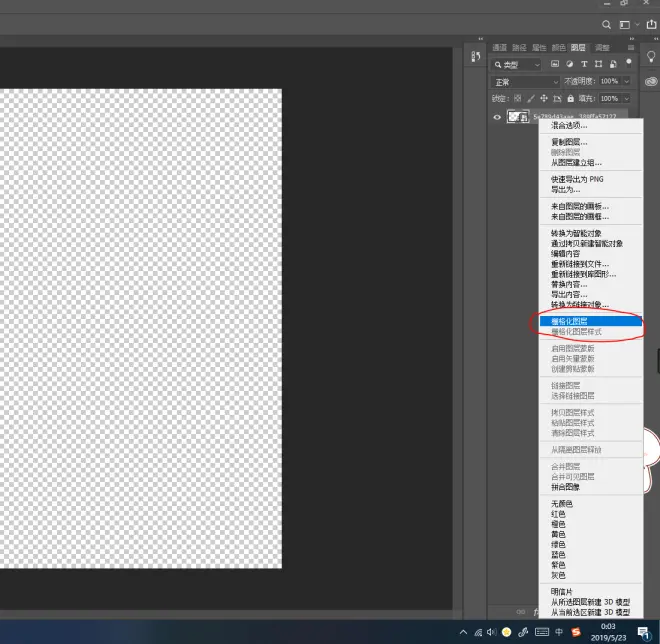Open the touch keyboard tray icon
Viewport: 660px width, 644px height.
click(542, 632)
